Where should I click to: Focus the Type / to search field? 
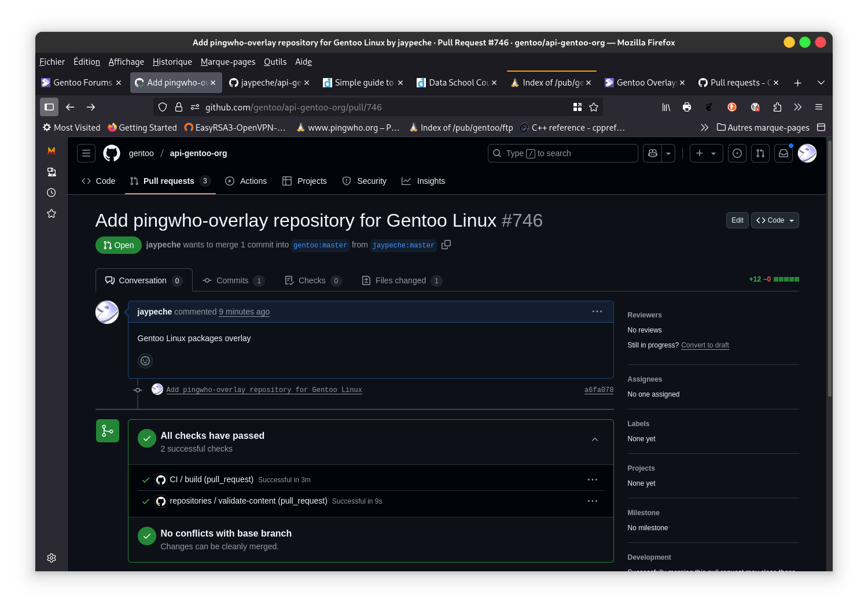click(563, 153)
